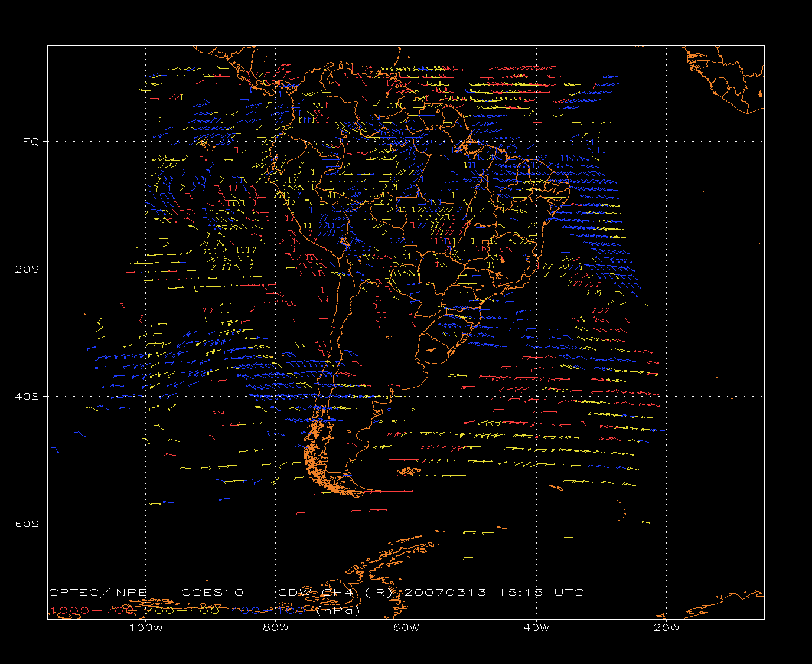This screenshot has height=664, width=812.
Task: Click the 40W longitude label
Action: click(x=537, y=628)
